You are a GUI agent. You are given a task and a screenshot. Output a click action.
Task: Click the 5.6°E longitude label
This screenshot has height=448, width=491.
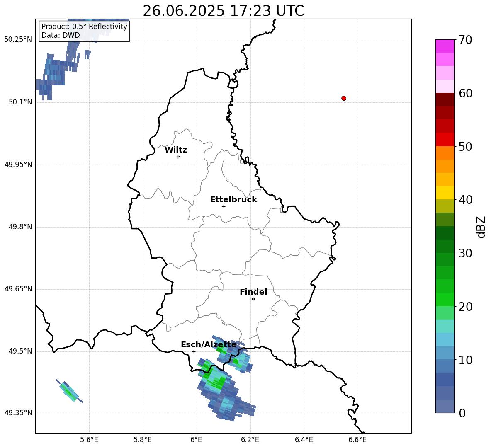click(x=89, y=440)
